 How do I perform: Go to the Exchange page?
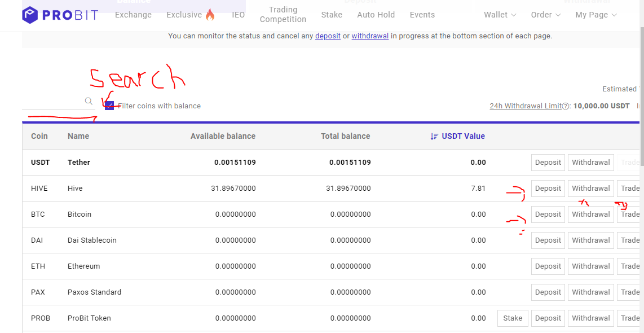(133, 15)
